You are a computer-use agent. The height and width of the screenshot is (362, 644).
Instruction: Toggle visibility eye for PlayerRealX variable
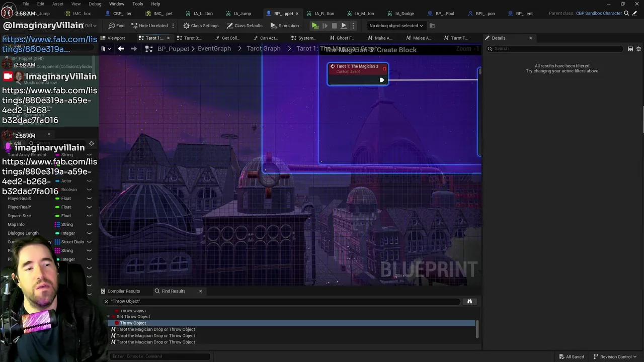89,199
